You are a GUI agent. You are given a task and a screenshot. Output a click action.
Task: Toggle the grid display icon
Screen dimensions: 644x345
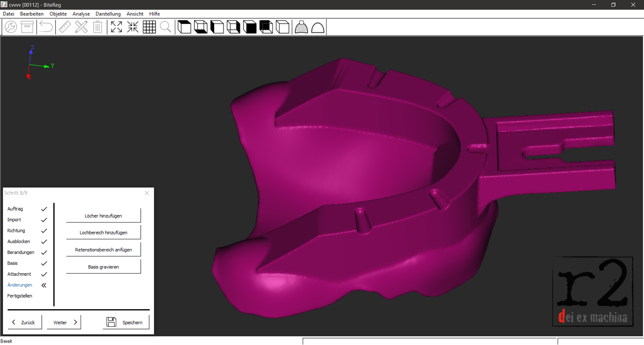[x=149, y=27]
